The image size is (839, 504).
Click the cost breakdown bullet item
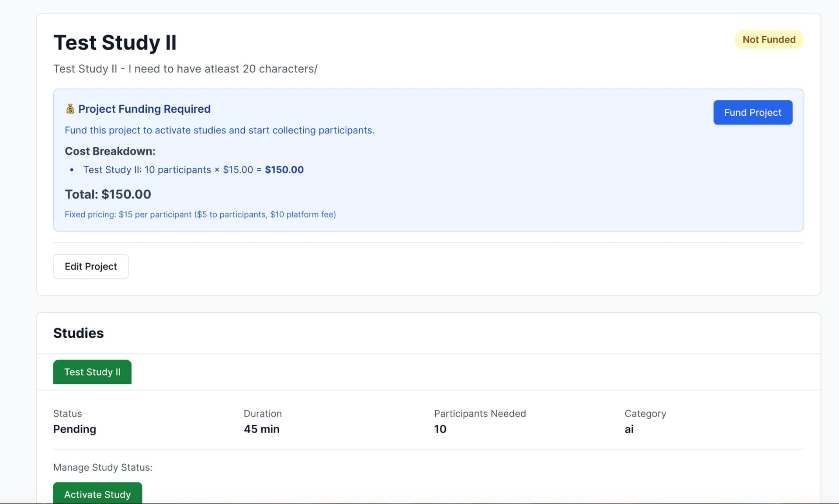click(194, 170)
